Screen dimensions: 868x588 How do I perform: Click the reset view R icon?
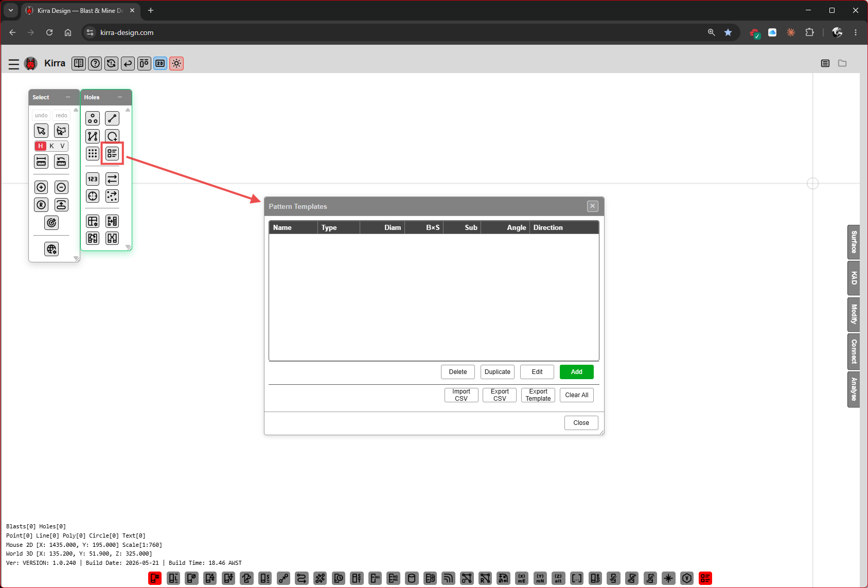click(x=41, y=205)
